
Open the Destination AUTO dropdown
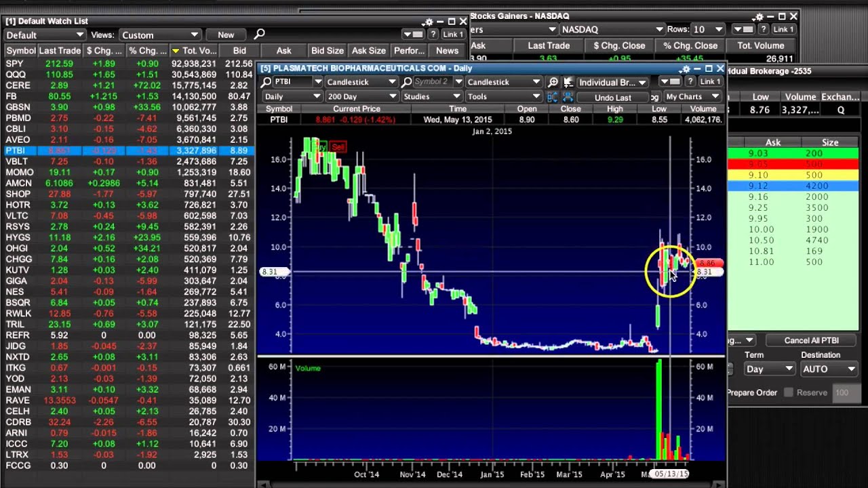[x=829, y=369]
